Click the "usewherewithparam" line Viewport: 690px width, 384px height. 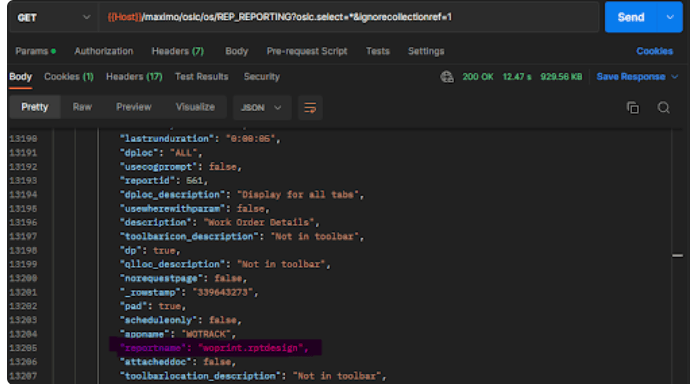(195, 209)
